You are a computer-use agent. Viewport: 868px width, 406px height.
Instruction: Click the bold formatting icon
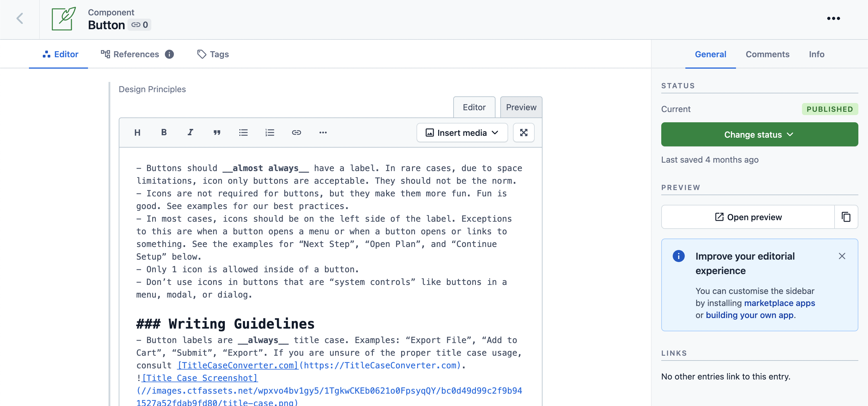click(x=164, y=132)
